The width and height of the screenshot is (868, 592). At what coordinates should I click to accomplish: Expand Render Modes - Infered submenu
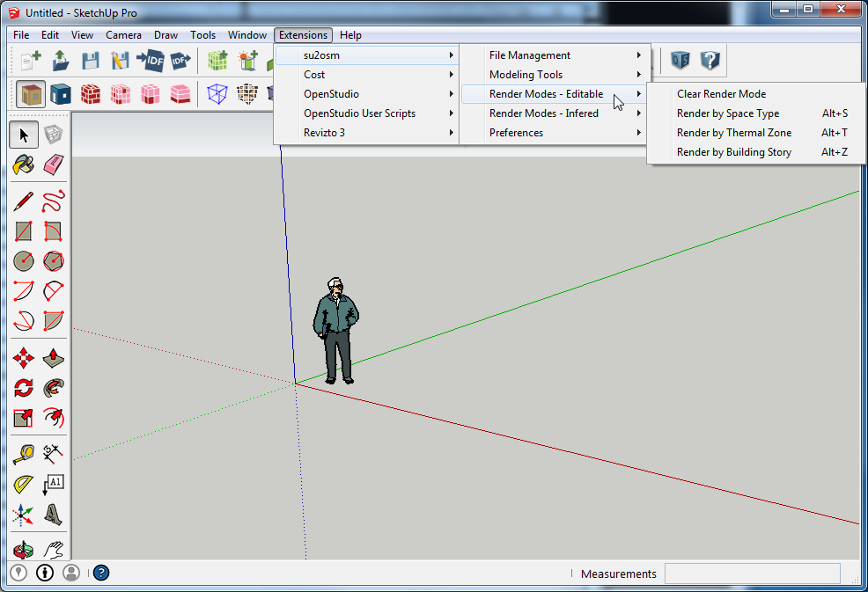click(554, 113)
